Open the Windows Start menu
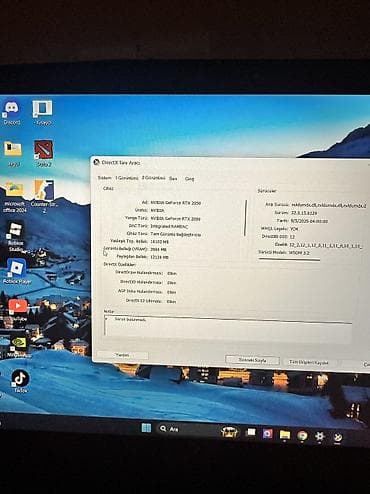Screen dimensions: 370x494 pos(146,428)
